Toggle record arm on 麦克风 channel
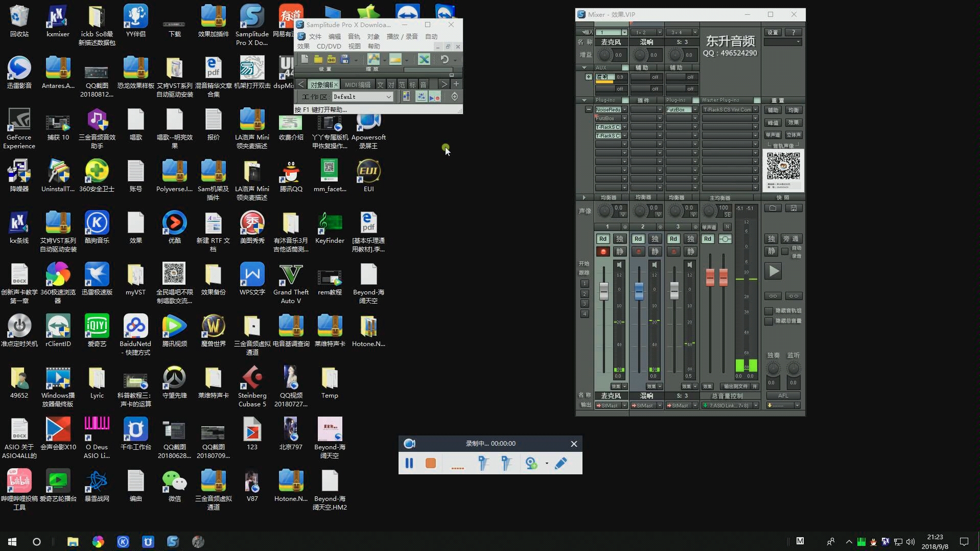 [603, 251]
